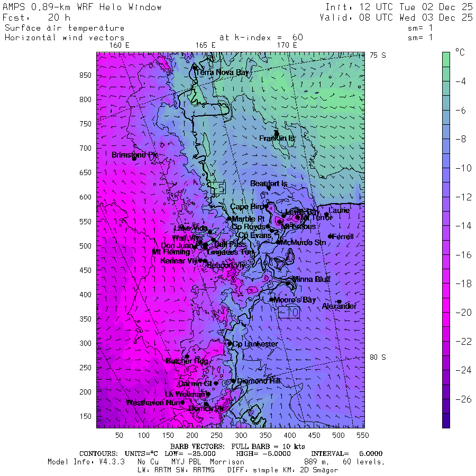Click the "850" tick on the vertical axis
This screenshot has height=476, width=476.
click(85, 75)
